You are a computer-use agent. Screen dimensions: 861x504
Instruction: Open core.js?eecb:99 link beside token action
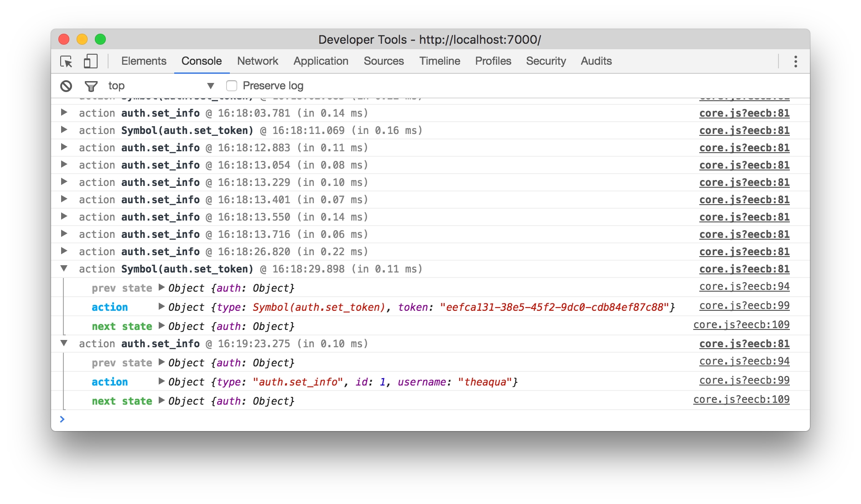[744, 306]
